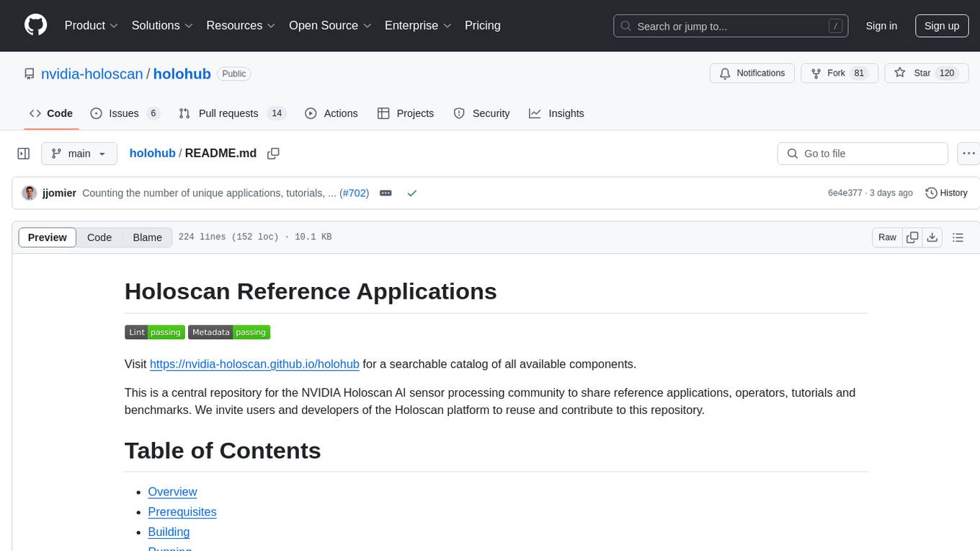980x551 pixels.
Task: Select the Code view toggle
Action: click(x=99, y=237)
